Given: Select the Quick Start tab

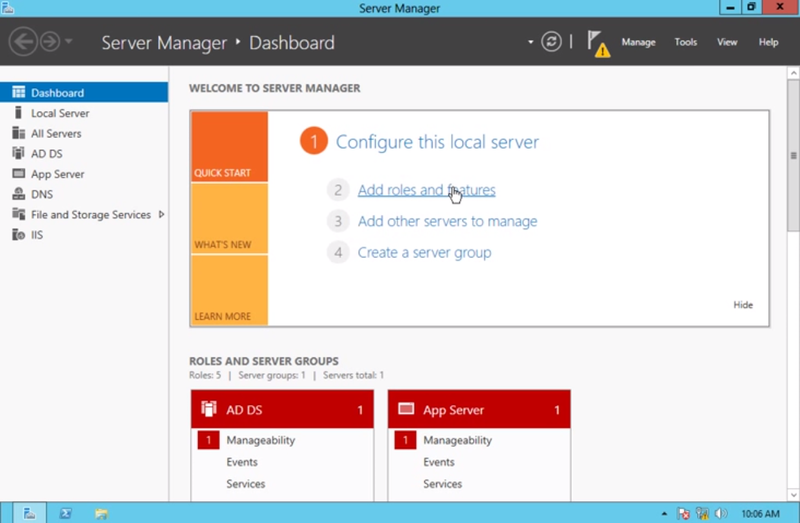Looking at the screenshot, I should click(x=230, y=146).
